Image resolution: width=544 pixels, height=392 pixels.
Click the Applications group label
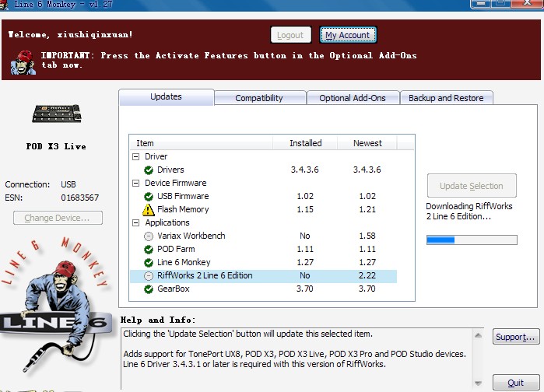pos(167,222)
